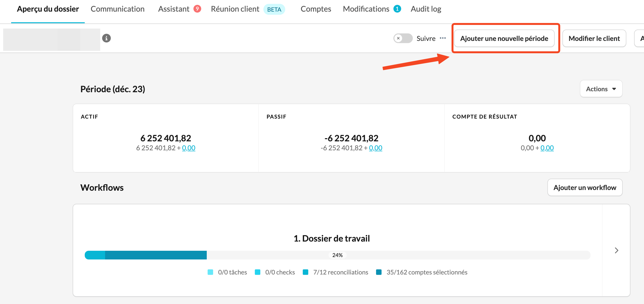Screen dimensions: 644x304
Task: Click the BETA label badge
Action: tap(274, 9)
